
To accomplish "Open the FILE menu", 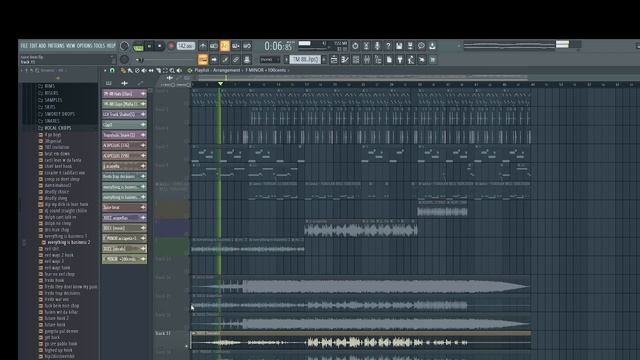I will click(24, 46).
